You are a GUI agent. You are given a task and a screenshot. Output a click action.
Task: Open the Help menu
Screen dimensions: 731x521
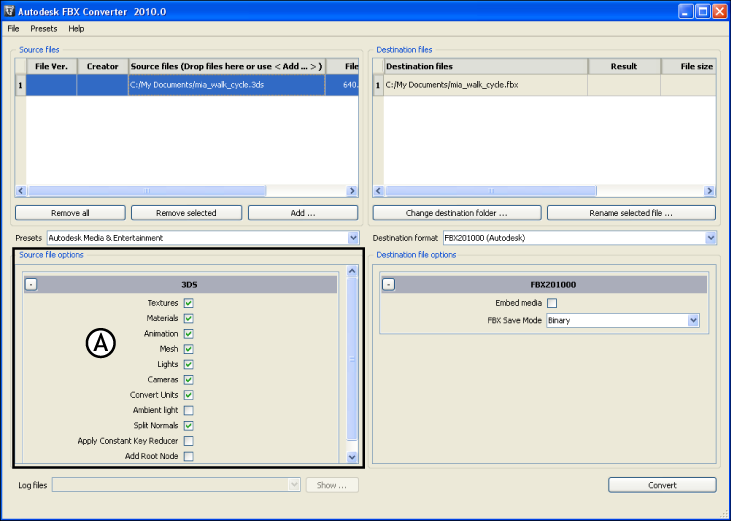[76, 28]
